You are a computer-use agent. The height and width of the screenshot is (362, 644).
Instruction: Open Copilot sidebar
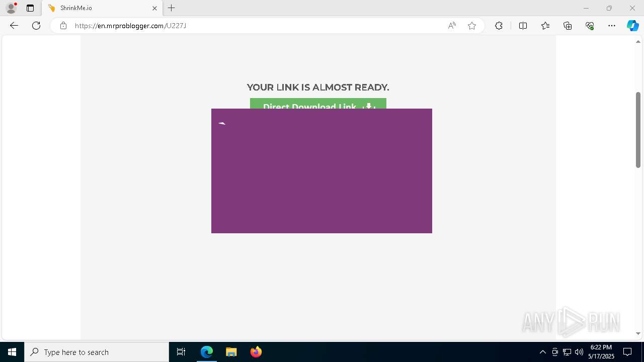click(632, 26)
